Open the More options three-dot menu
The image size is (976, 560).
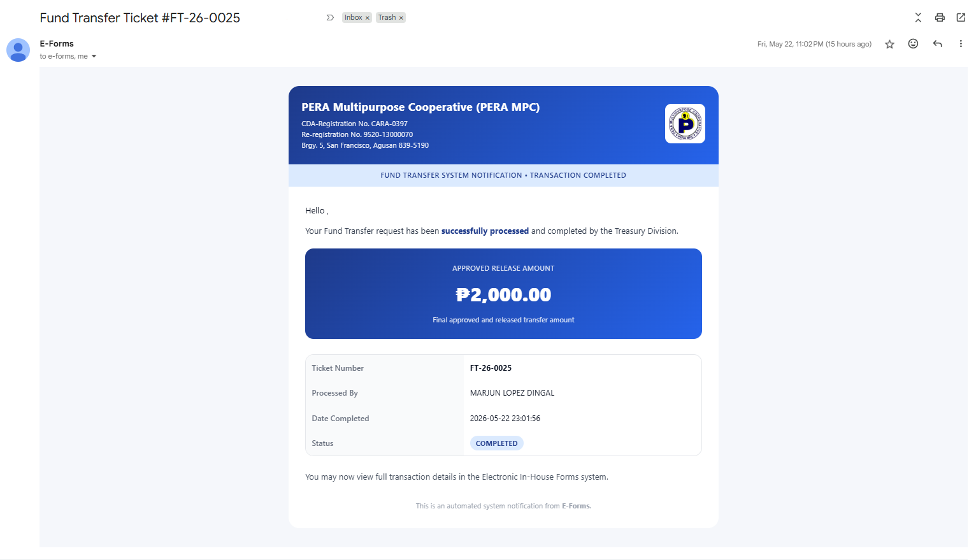[961, 43]
